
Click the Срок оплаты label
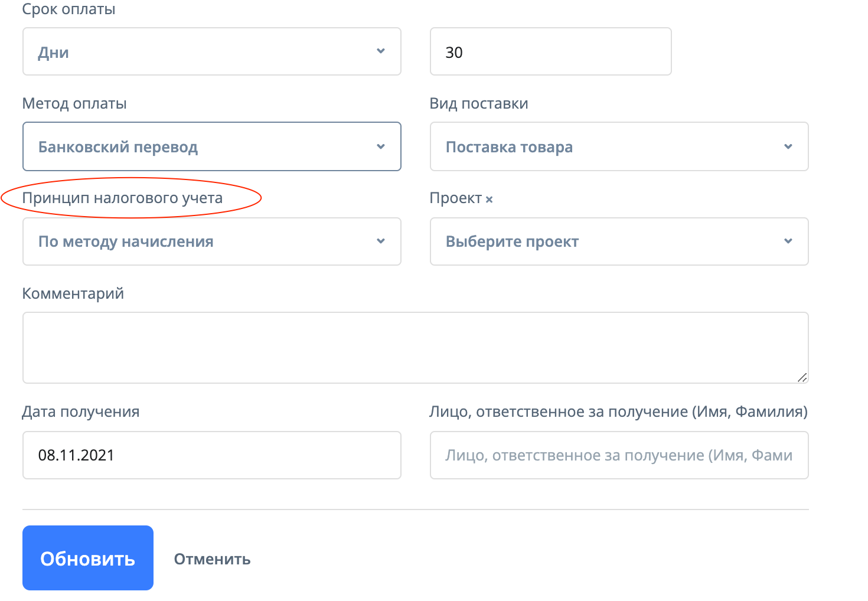68,9
